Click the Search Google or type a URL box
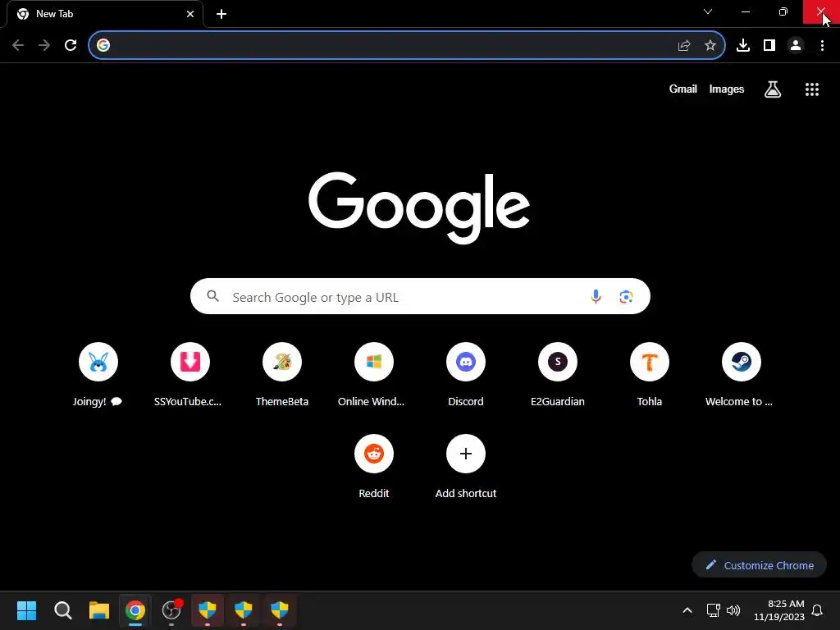This screenshot has height=630, width=840. tap(420, 296)
